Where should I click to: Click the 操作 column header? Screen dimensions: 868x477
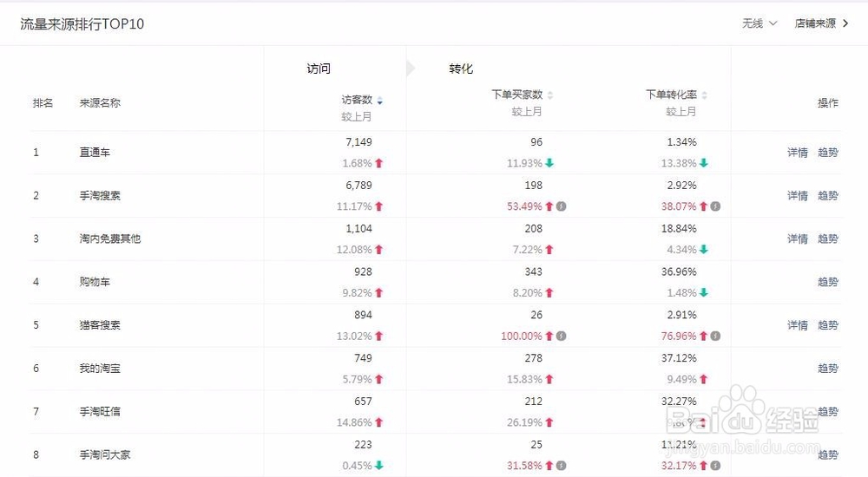[x=828, y=103]
